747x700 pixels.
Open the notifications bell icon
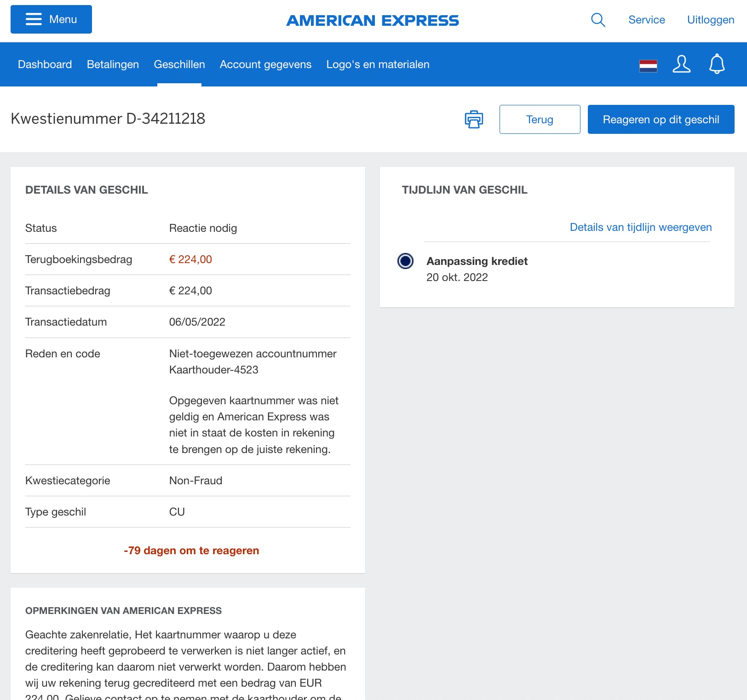(x=717, y=64)
